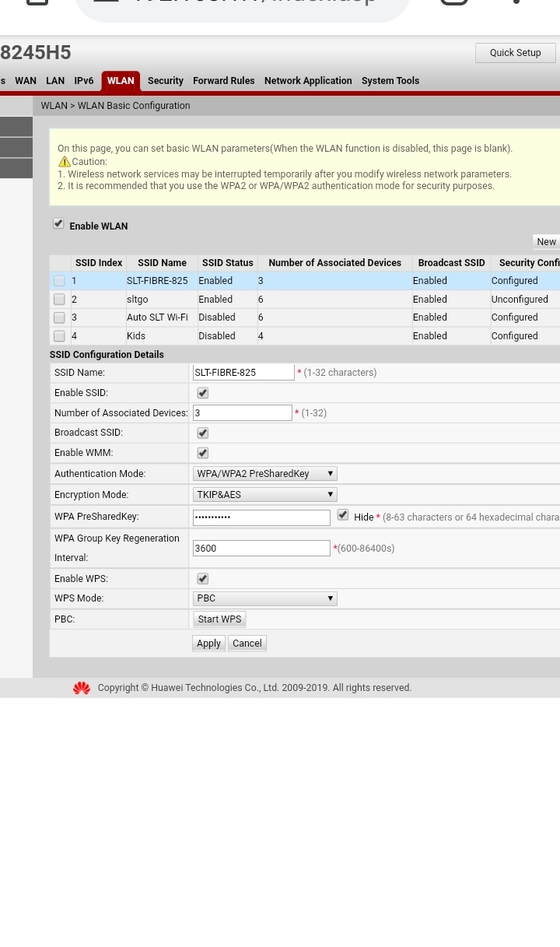Click the WPA PreSharedKey password field
Image resolution: width=560 pixels, height=947 pixels.
click(261, 517)
